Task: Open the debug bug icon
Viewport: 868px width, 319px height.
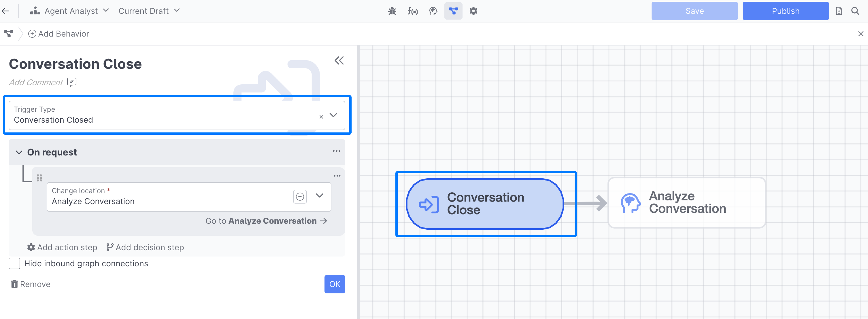Action: (392, 11)
